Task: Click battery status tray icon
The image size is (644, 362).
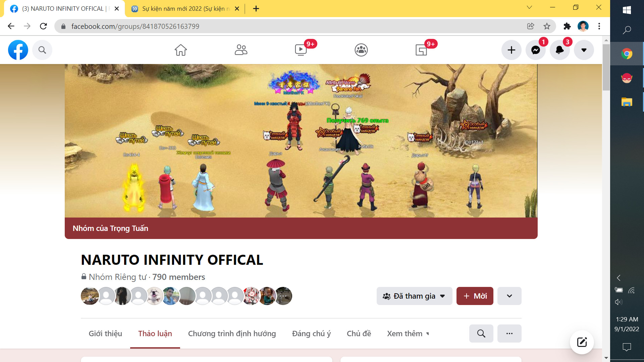Action: tap(619, 290)
